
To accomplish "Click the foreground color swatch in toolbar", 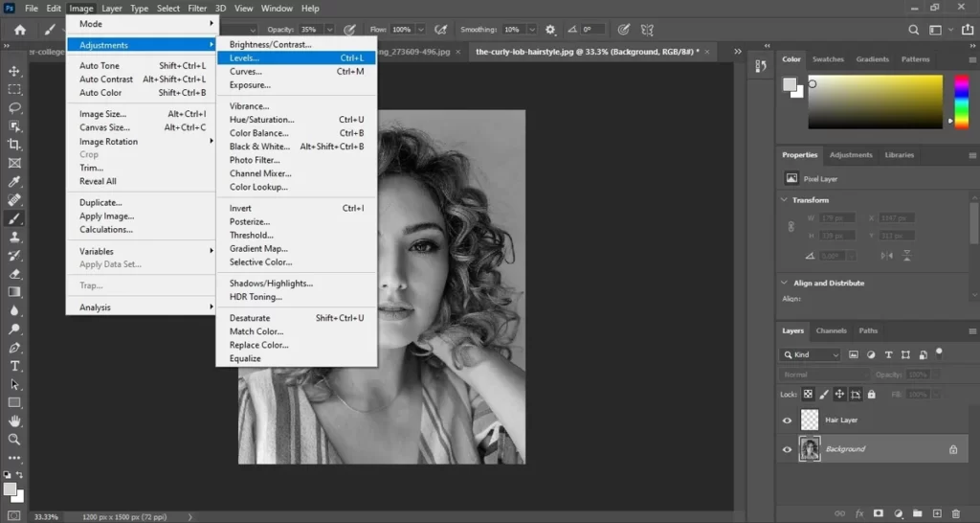I will pos(10,489).
